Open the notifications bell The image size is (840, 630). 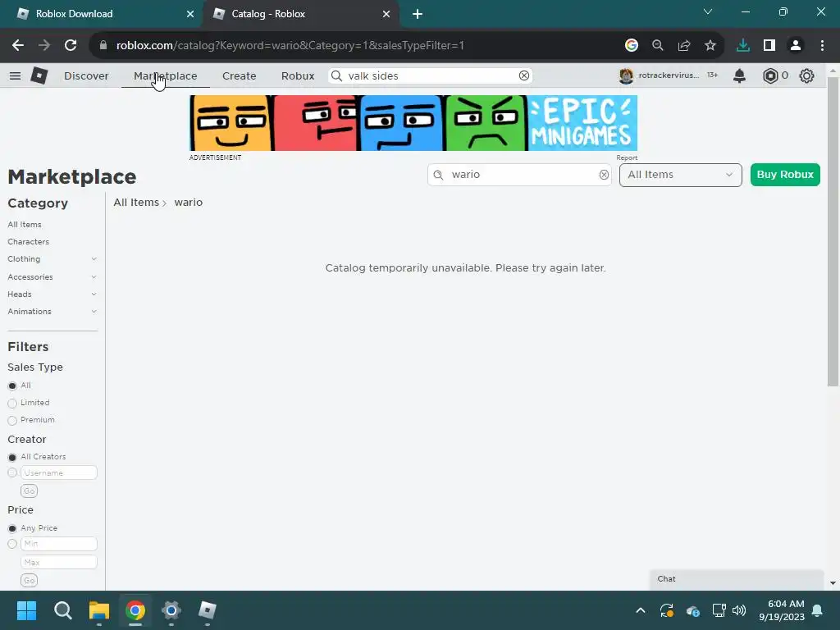(x=739, y=75)
